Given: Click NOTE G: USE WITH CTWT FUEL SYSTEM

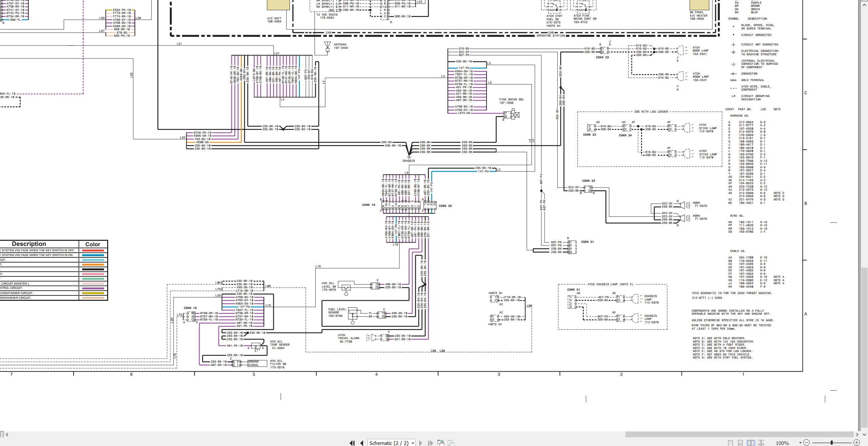Looking at the screenshot, I should pyautogui.click(x=722, y=357).
